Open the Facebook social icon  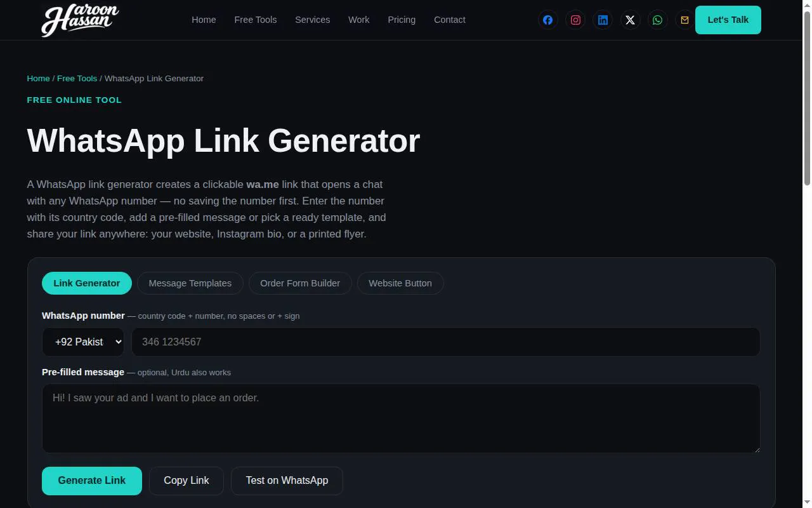pos(548,20)
